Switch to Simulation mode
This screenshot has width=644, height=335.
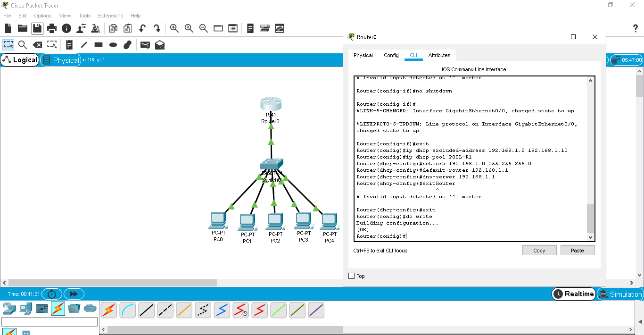(x=620, y=294)
